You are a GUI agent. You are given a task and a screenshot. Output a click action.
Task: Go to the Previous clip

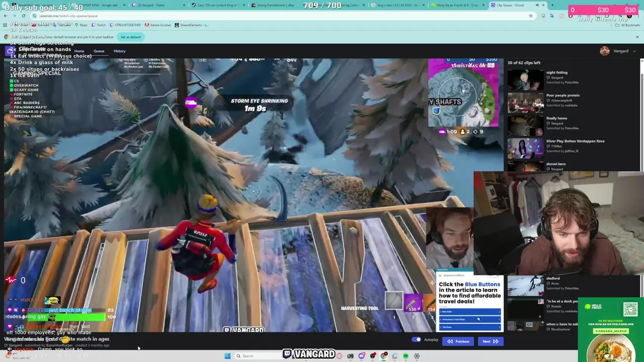[x=458, y=341]
